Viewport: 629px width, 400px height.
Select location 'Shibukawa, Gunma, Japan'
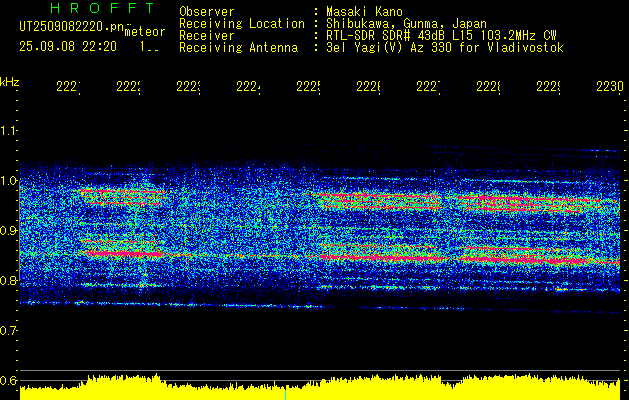pyautogui.click(x=406, y=24)
